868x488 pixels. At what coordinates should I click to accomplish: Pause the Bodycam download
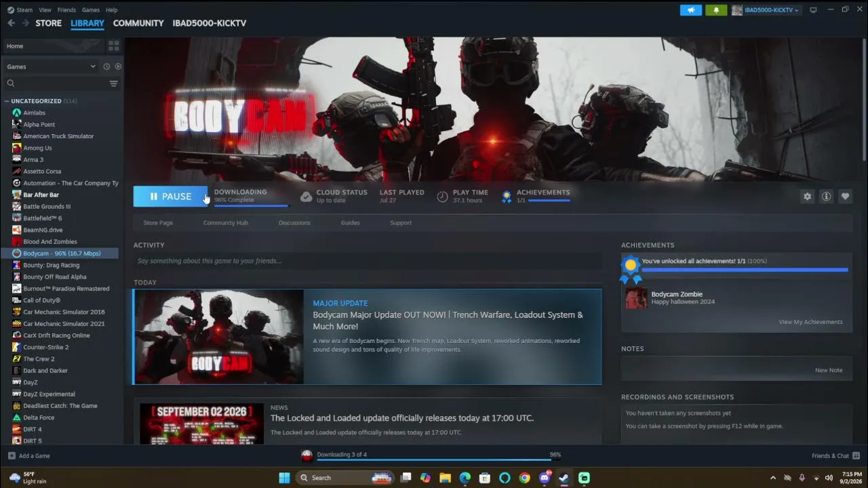coord(170,197)
